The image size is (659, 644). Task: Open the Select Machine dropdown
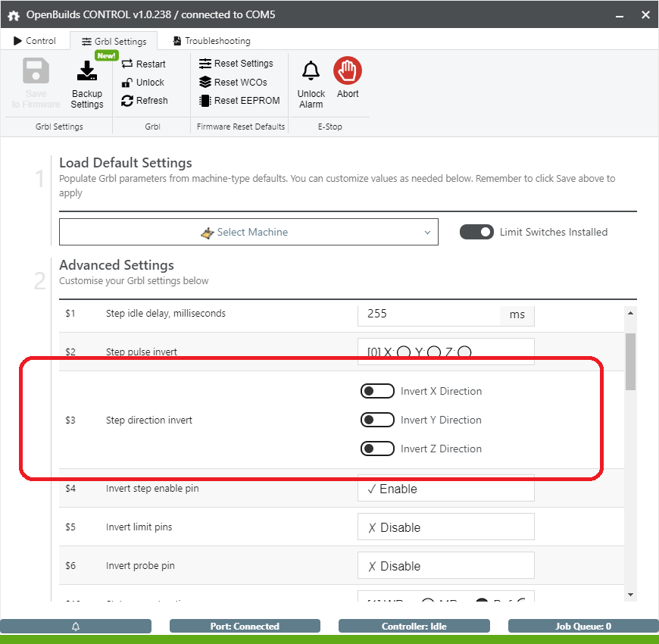click(x=248, y=233)
